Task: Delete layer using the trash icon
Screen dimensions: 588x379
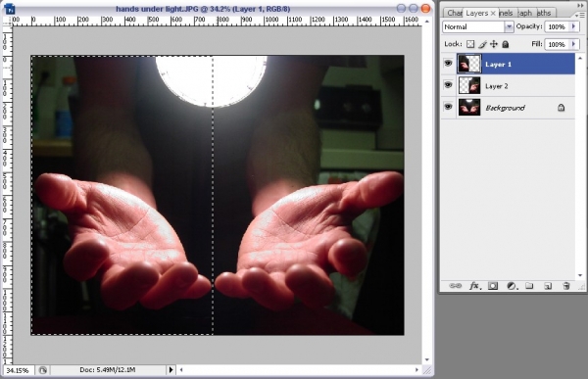Action: pos(565,286)
